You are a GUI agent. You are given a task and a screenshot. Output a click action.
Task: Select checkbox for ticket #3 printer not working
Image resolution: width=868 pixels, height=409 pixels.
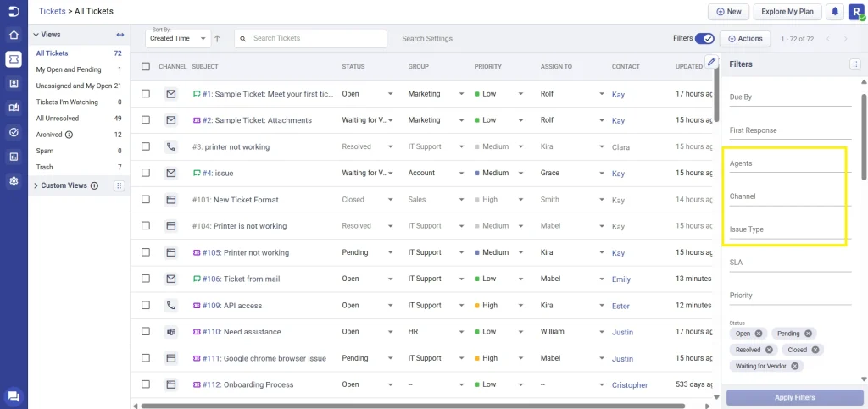tap(146, 146)
